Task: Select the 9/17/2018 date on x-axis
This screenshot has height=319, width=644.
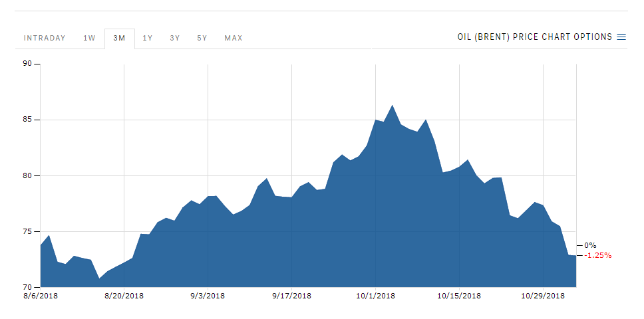Action: [292, 296]
